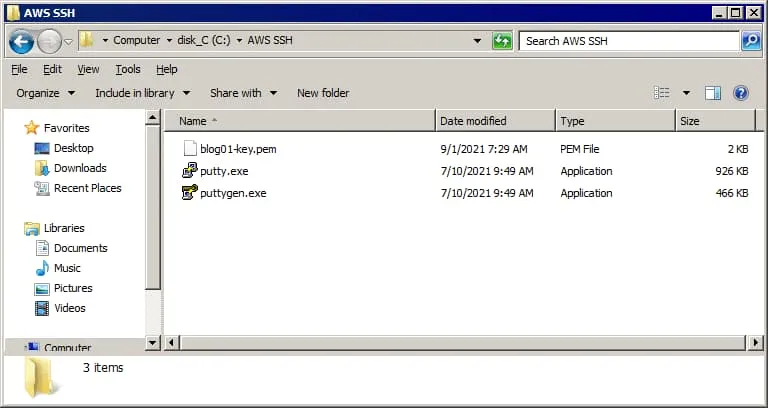Viewport: 768px width, 408px height.
Task: Open the View menu
Action: coord(88,69)
